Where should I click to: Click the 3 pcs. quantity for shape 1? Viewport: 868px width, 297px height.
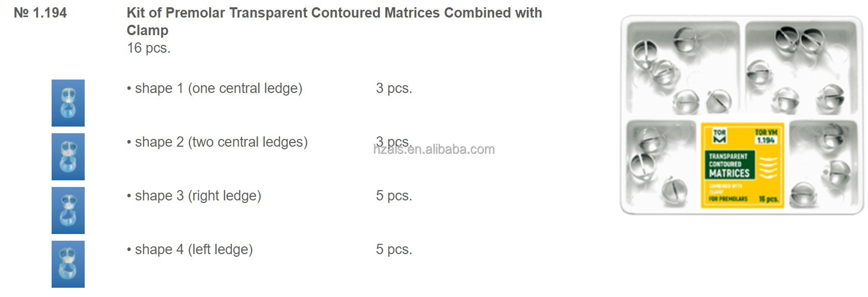394,88
